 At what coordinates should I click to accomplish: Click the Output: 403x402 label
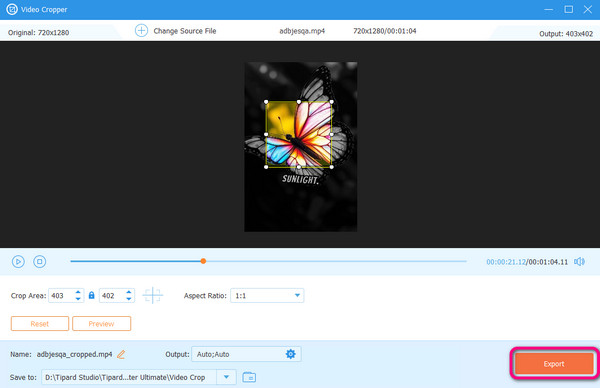(x=566, y=34)
